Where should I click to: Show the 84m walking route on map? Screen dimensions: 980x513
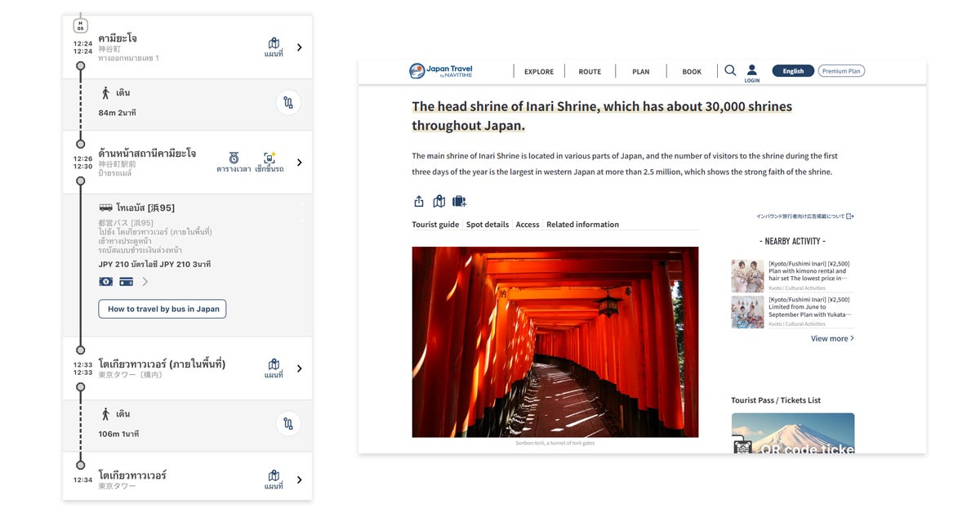pos(288,103)
